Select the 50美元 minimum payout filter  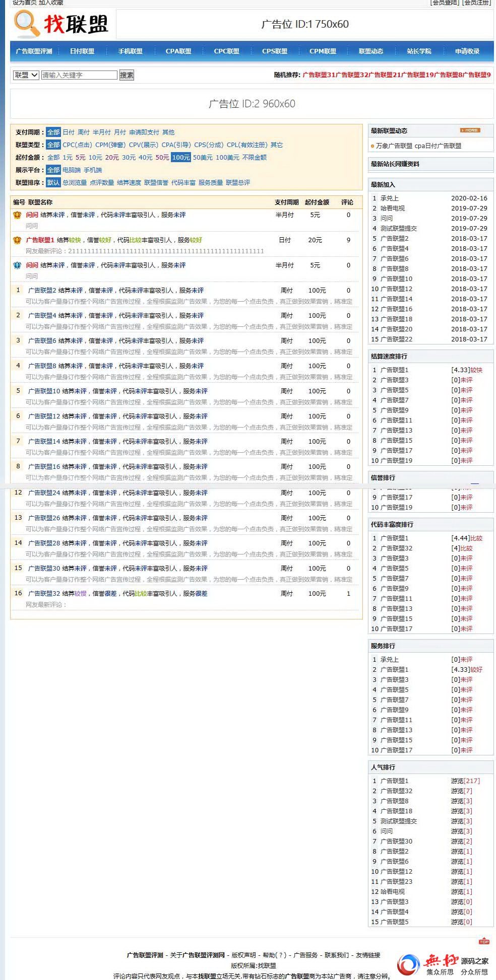203,158
